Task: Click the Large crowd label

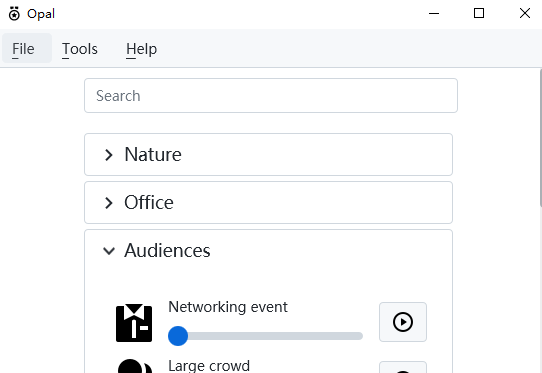Action: pos(209,366)
